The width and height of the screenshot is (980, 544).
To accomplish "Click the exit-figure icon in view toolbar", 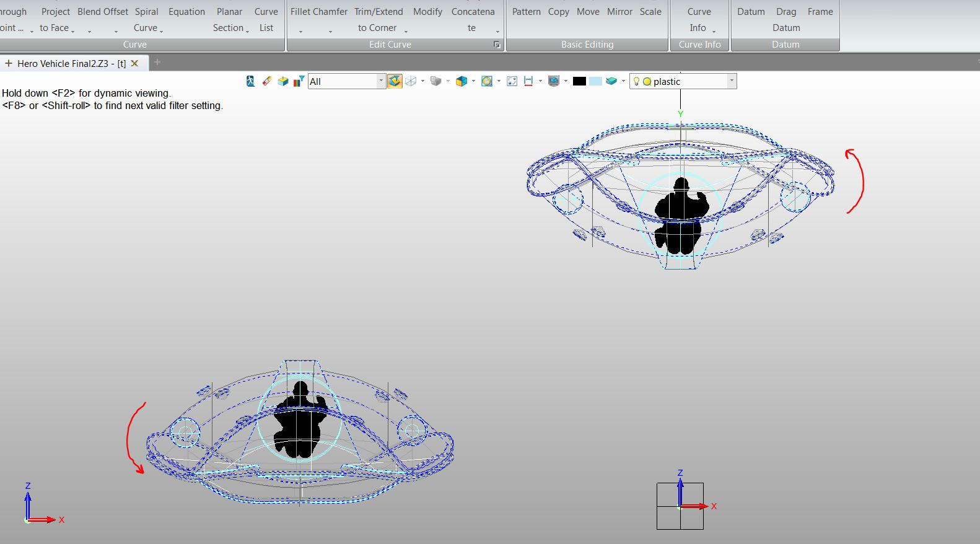I will (x=250, y=81).
